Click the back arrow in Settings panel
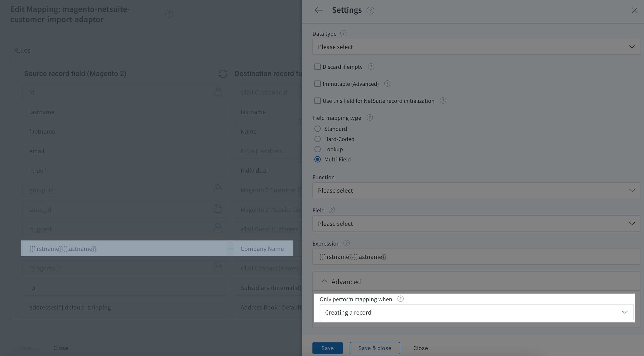The height and width of the screenshot is (356, 644). click(319, 10)
